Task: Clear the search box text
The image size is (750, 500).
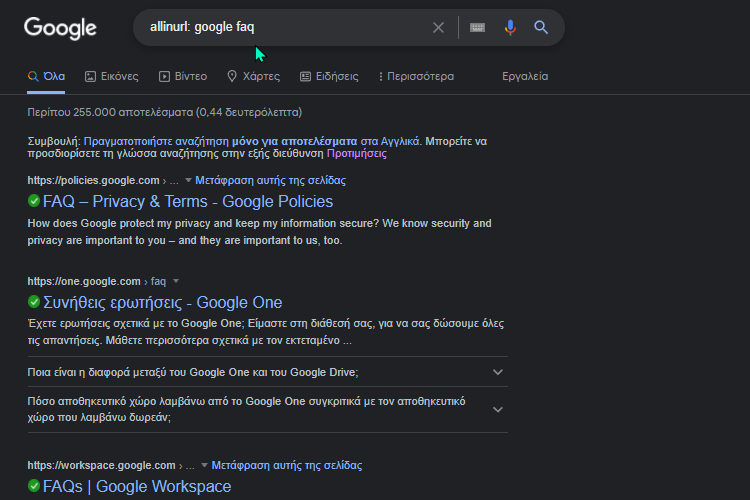Action: point(438,28)
